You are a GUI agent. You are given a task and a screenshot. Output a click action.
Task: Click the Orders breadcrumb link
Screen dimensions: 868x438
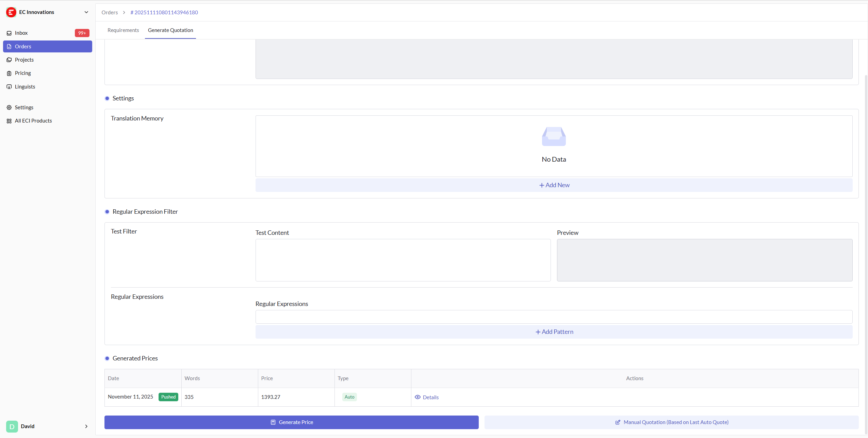[x=110, y=13]
